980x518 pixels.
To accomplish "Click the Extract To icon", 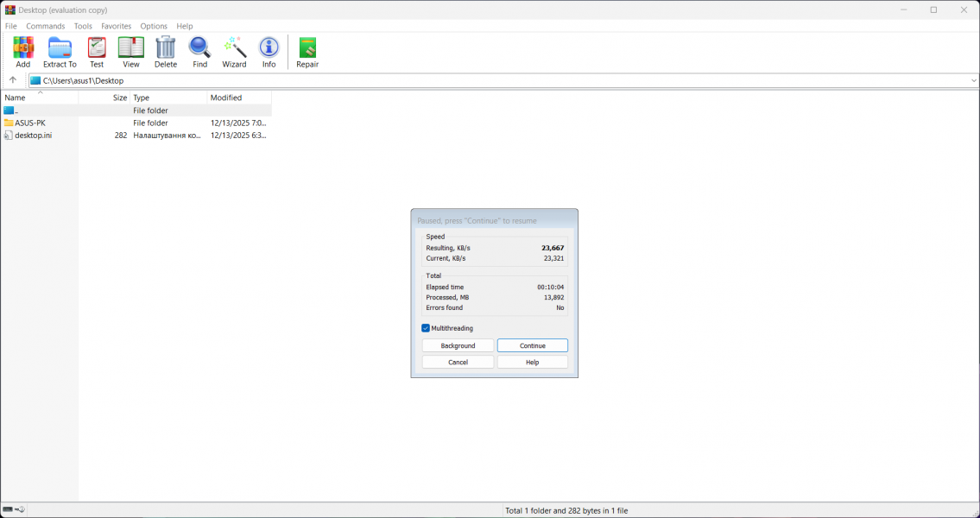I will pos(59,50).
